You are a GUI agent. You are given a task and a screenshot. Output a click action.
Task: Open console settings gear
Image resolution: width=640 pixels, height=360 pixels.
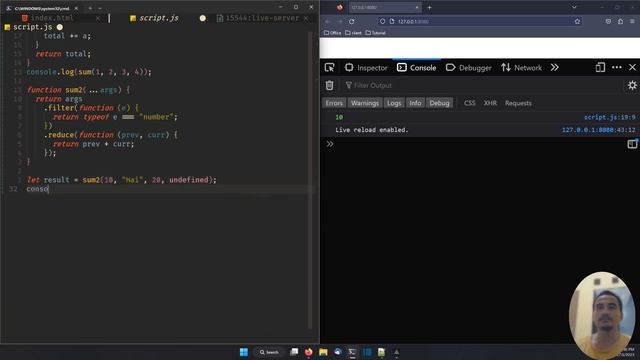[632, 85]
